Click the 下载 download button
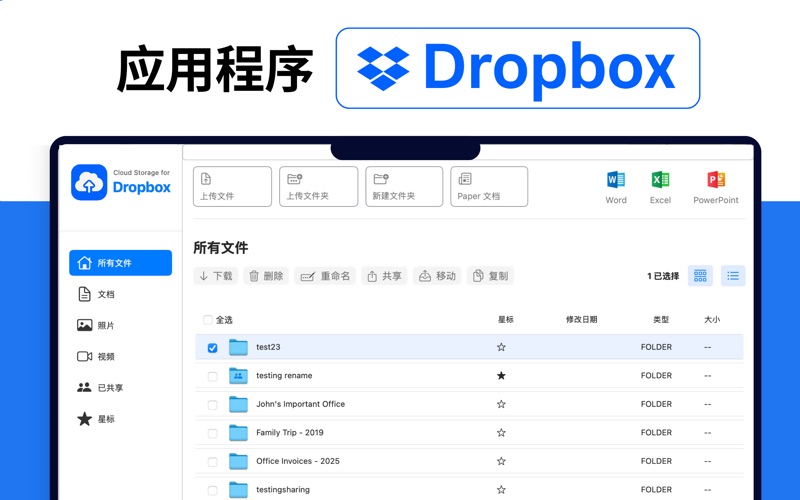Viewport: 800px width, 500px height. pyautogui.click(x=215, y=276)
